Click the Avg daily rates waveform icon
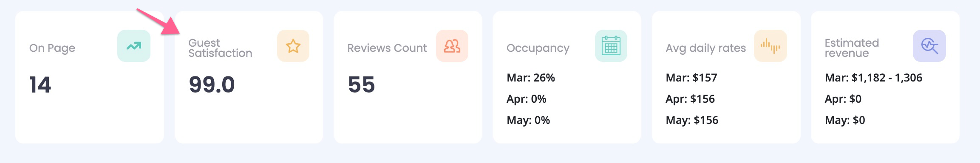Viewport: 980px width, 163px height. coord(770,46)
